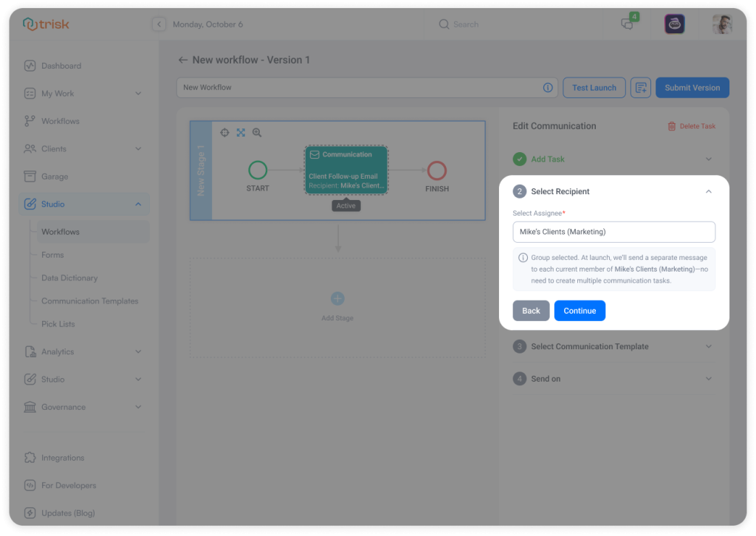
Task: Open the info icon beside the workflow name field
Action: (x=547, y=87)
